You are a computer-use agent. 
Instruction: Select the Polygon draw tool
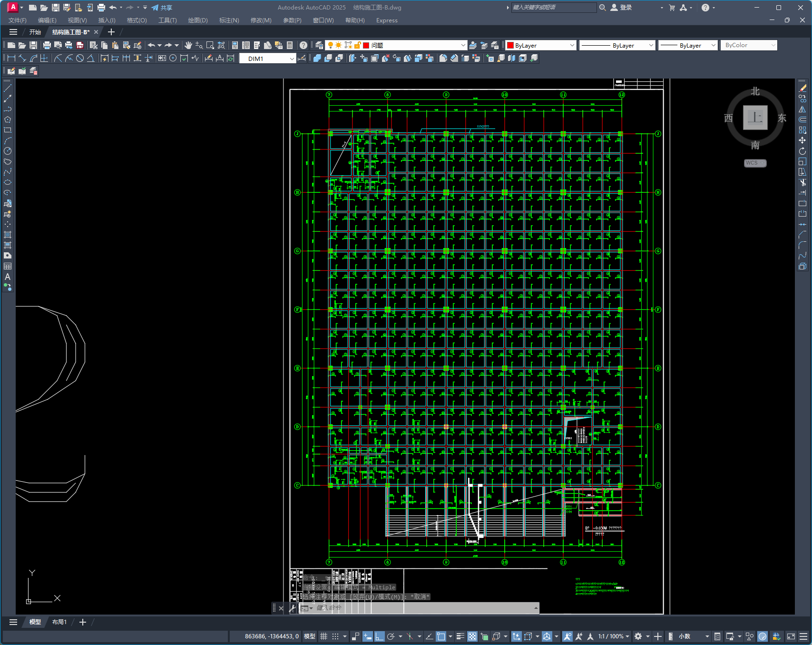coord(8,119)
